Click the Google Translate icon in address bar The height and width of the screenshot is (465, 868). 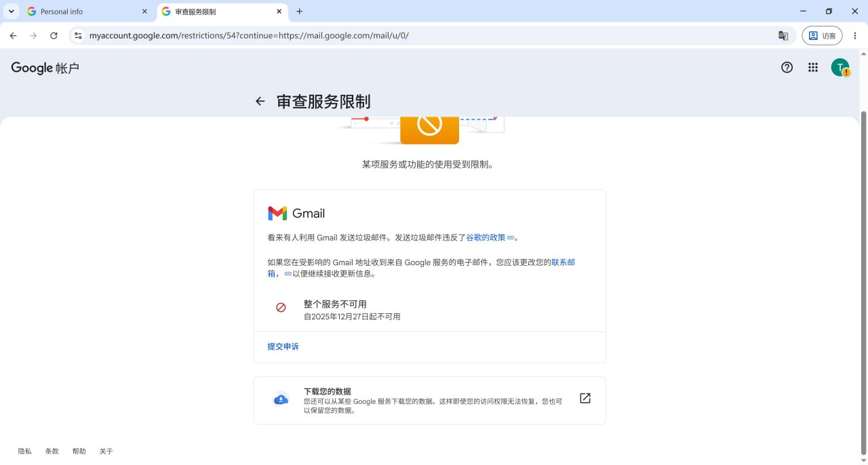[783, 36]
